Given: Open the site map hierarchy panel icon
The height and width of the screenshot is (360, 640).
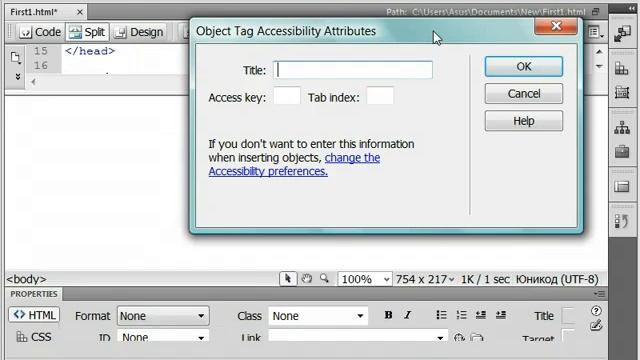Looking at the screenshot, I should (622, 128).
